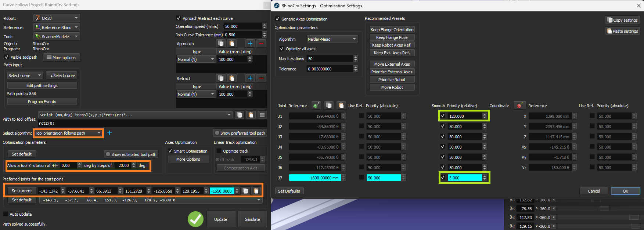Click green target icon next to Joint Reference

point(316,106)
